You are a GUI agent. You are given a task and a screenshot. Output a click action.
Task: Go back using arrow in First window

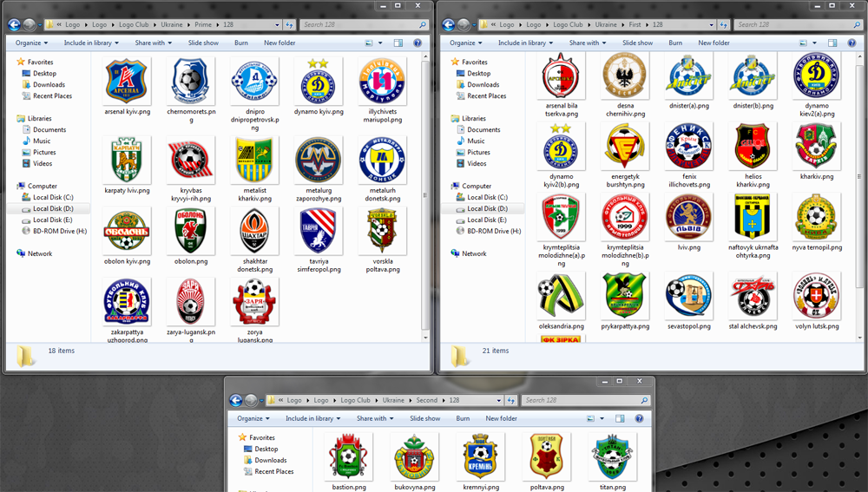[449, 25]
